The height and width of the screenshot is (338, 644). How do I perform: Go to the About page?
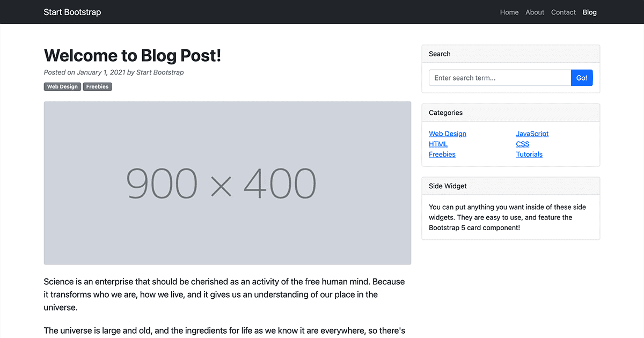[x=535, y=12]
